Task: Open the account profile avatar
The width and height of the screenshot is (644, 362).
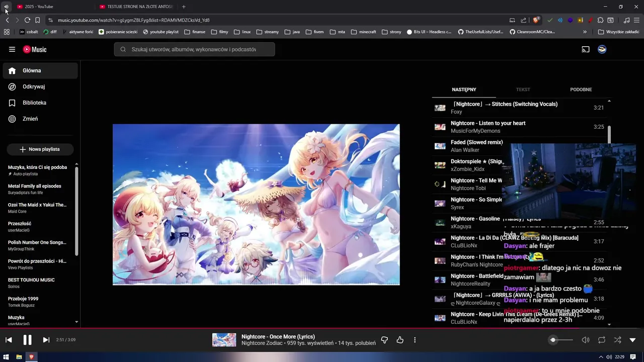Action: (602, 49)
